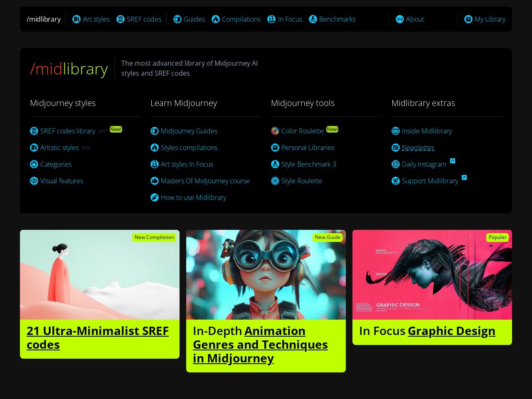Click /midlibrary in the menu bar

coord(44,19)
